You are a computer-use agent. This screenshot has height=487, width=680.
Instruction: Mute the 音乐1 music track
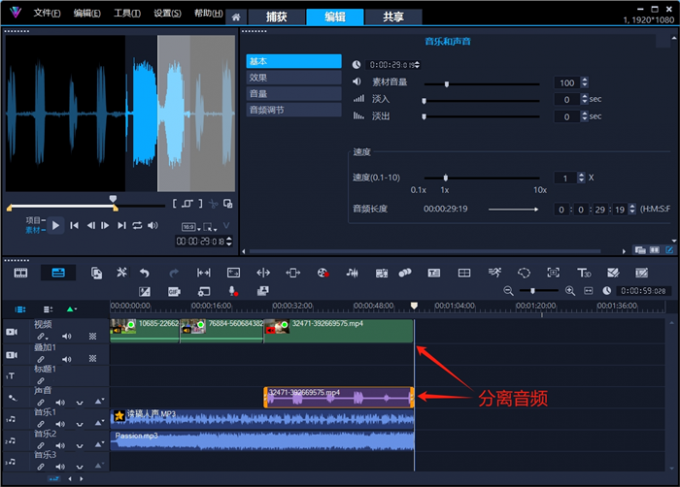click(x=60, y=424)
